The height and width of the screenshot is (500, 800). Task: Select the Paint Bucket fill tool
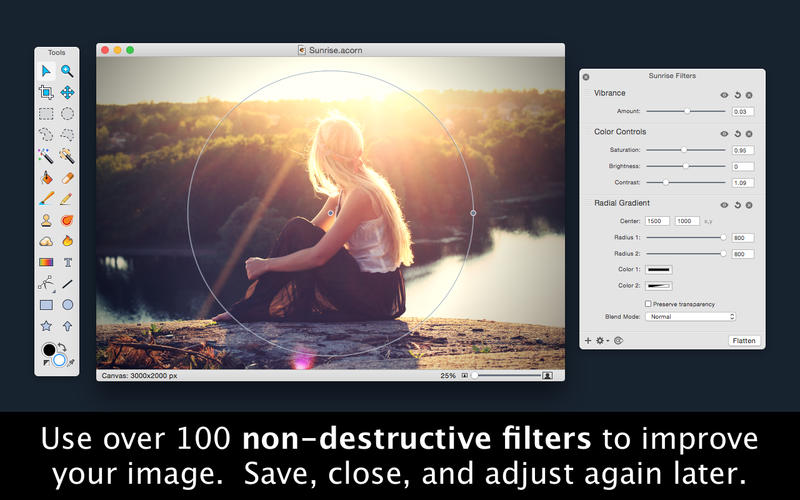pos(46,178)
